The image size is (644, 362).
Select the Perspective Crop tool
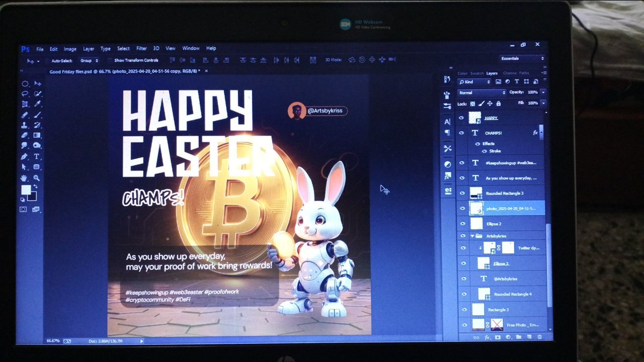(25, 104)
